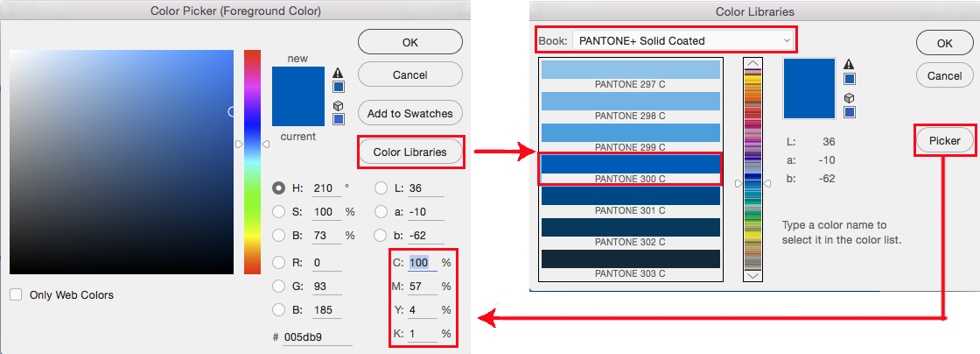Image resolution: width=980 pixels, height=354 pixels.
Task: Click the large color preview in Color Libraries
Action: [809, 88]
